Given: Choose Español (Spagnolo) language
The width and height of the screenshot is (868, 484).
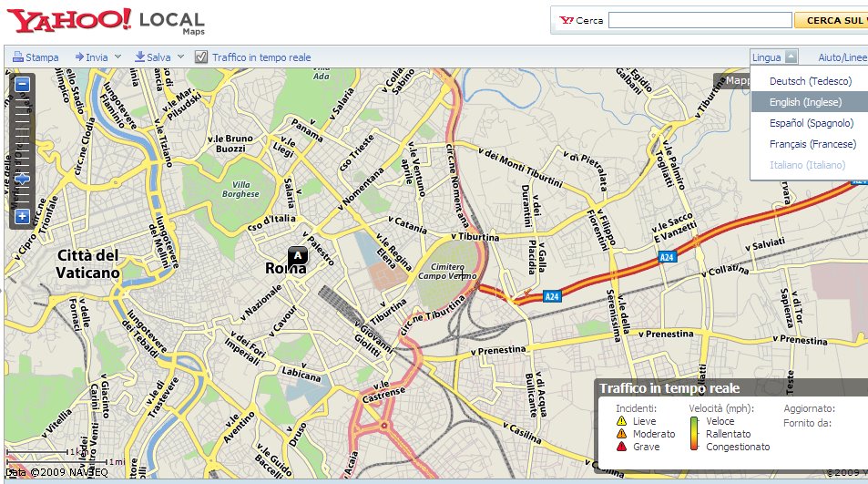Looking at the screenshot, I should pyautogui.click(x=812, y=123).
